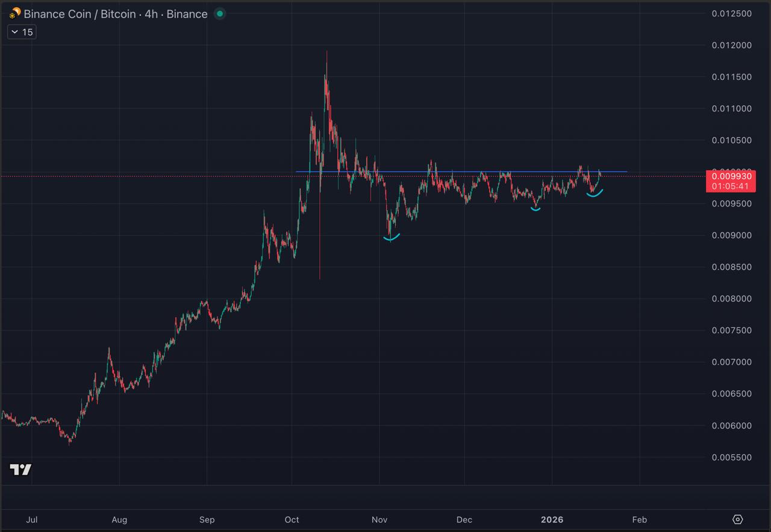Click the 4h interval in the chart title

click(x=151, y=14)
